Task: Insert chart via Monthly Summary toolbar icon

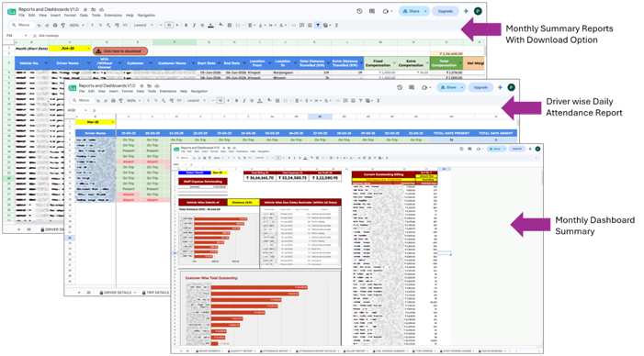Action: point(310,25)
